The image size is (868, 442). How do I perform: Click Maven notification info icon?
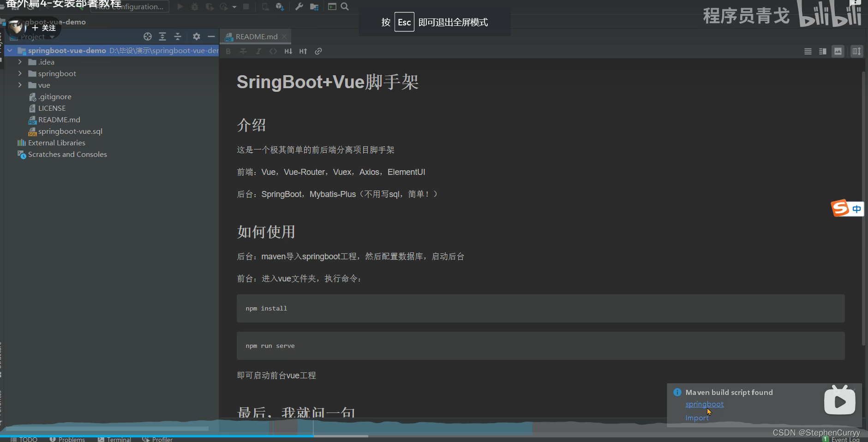[x=677, y=392]
